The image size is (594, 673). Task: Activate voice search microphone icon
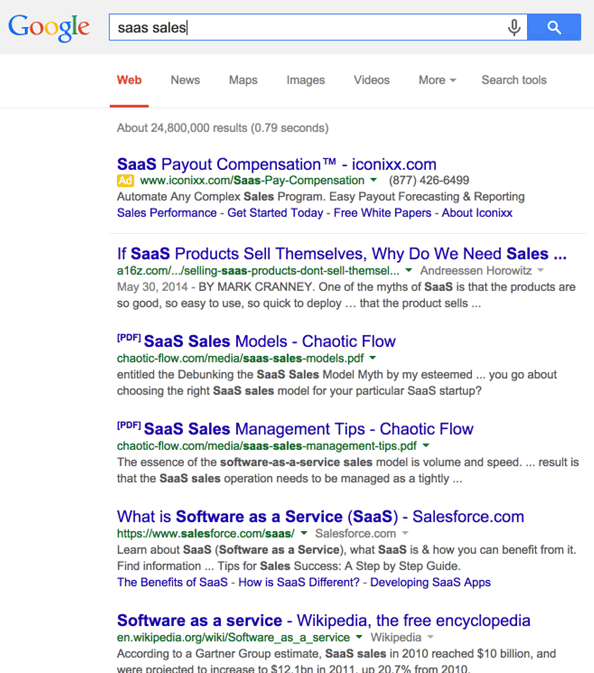[514, 27]
